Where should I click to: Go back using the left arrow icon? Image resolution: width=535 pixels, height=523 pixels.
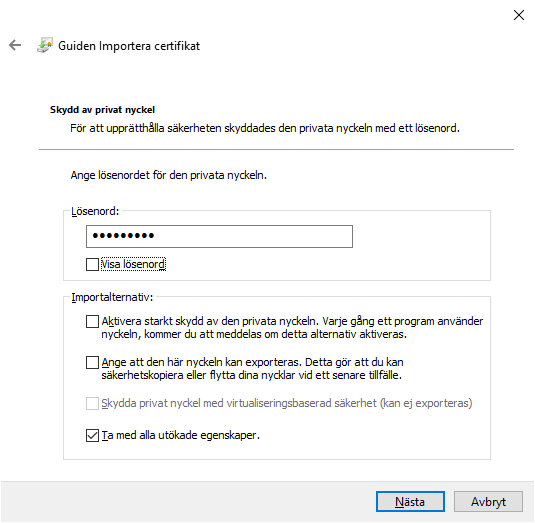point(15,45)
